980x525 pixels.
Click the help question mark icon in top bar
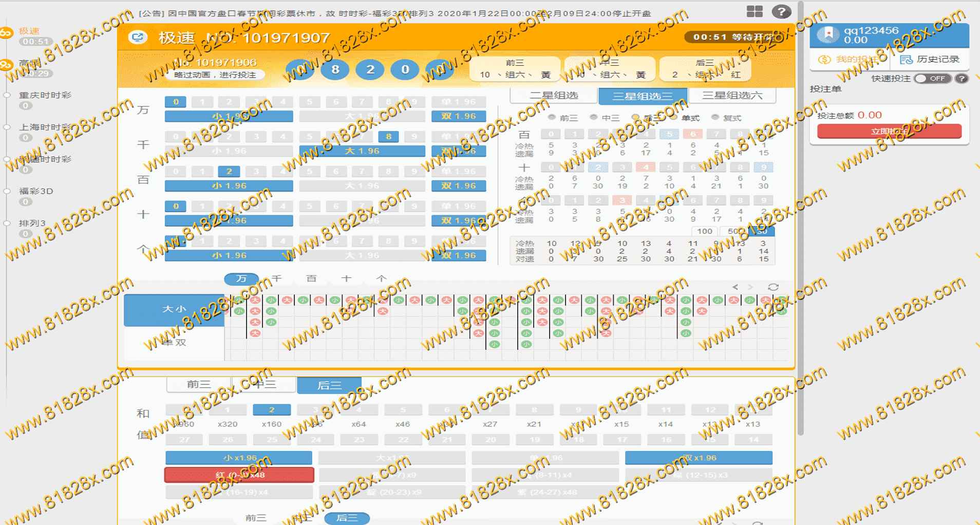pos(781,11)
